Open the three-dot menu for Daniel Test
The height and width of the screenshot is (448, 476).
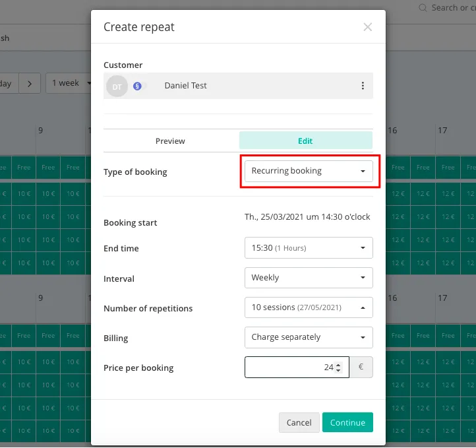click(x=362, y=86)
